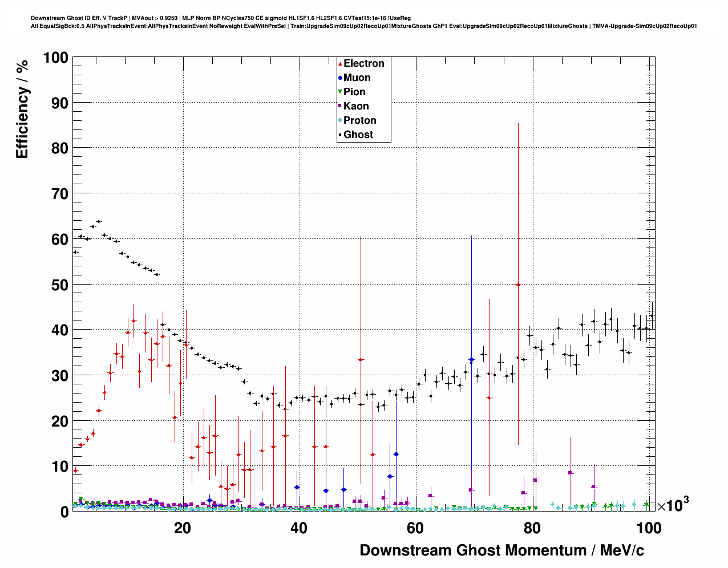Click y-axis tick label '20'
The height and width of the screenshot is (568, 728).
(60, 421)
